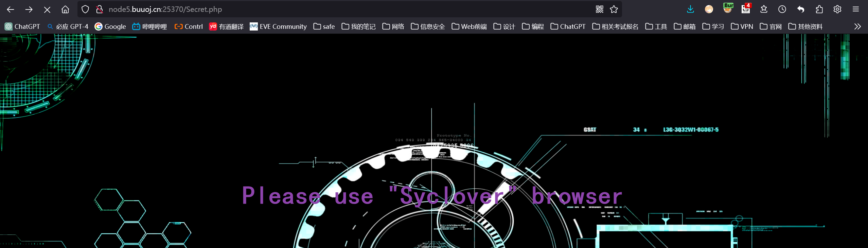
Task: Expand the 设计 bookmark folder
Action: click(x=504, y=26)
